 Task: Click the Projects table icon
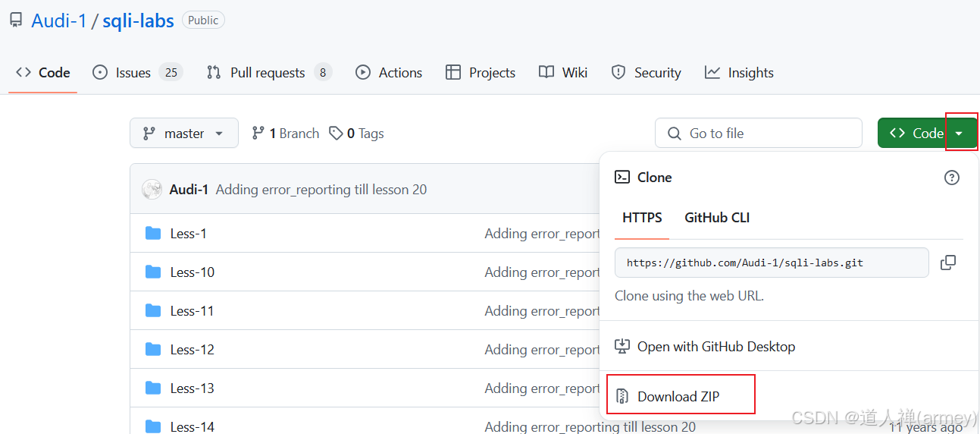[453, 73]
